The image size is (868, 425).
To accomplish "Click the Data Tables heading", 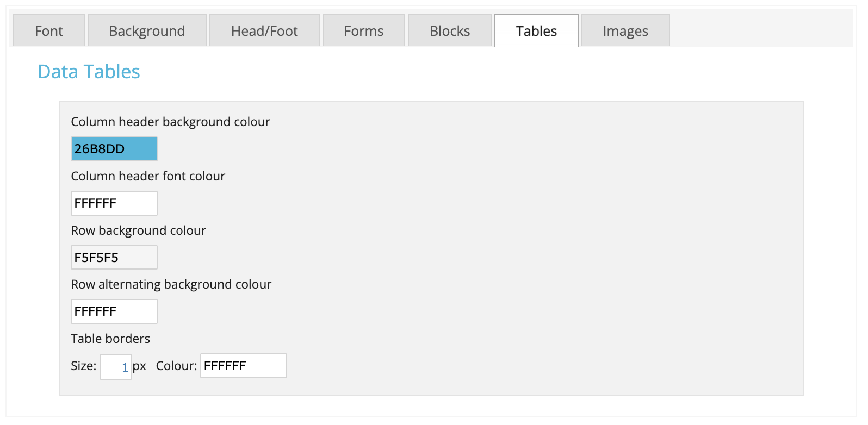I will (89, 72).
